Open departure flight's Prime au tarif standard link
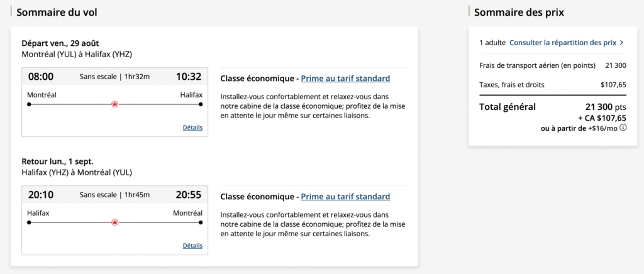This screenshot has height=274, width=644. coord(345,79)
